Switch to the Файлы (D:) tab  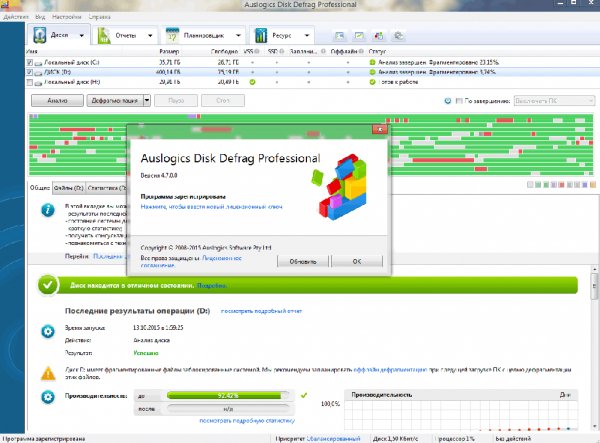[x=69, y=188]
